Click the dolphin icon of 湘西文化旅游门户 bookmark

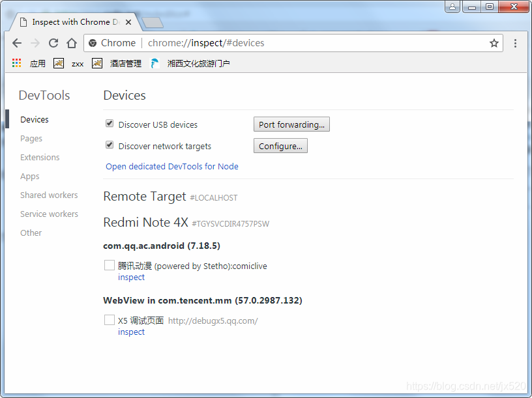(x=155, y=63)
